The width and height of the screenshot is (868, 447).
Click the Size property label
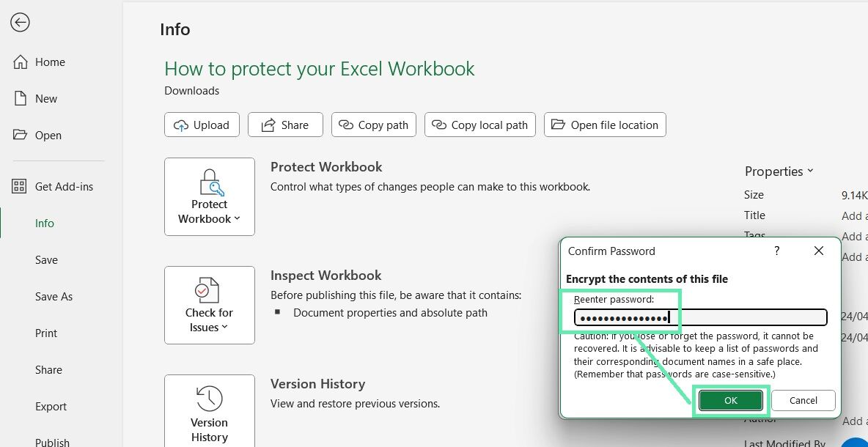(754, 195)
